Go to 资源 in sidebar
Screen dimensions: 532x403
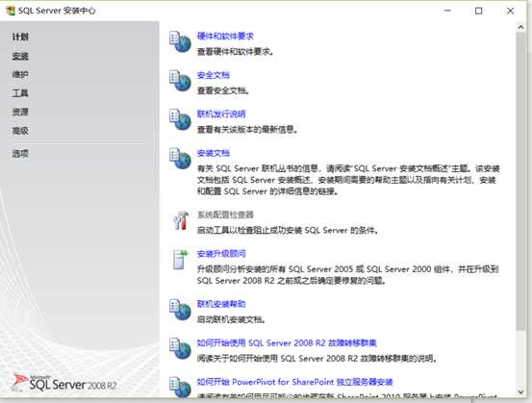click(x=20, y=112)
